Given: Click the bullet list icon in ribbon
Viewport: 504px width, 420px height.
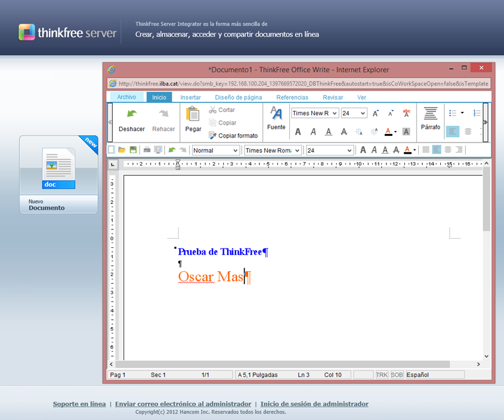Looking at the screenshot, I should coord(453,113).
